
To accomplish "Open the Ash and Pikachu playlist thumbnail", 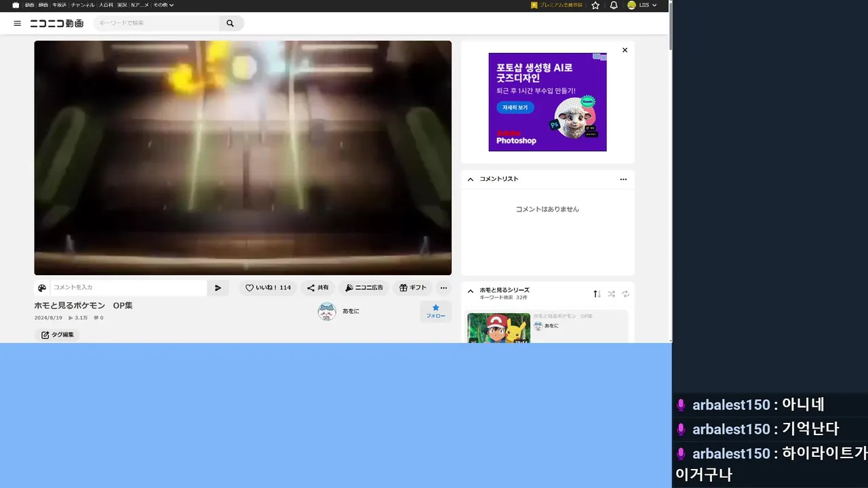I will 498,328.
